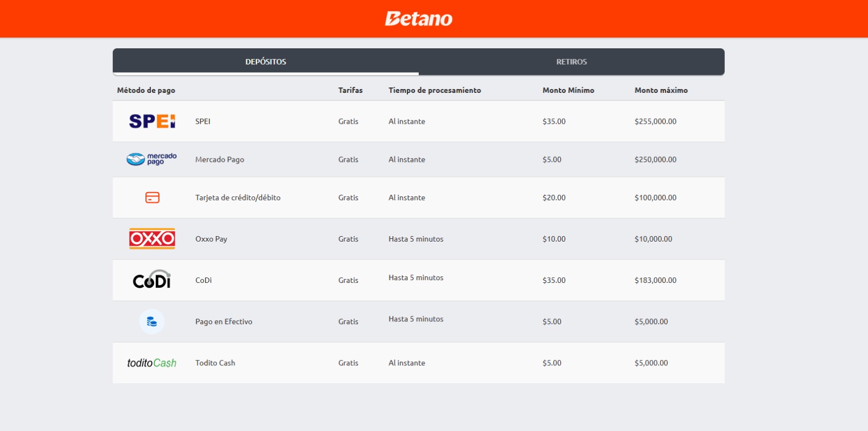Click the SPEI payment logo
Screen dimensions: 868x431
click(x=152, y=121)
